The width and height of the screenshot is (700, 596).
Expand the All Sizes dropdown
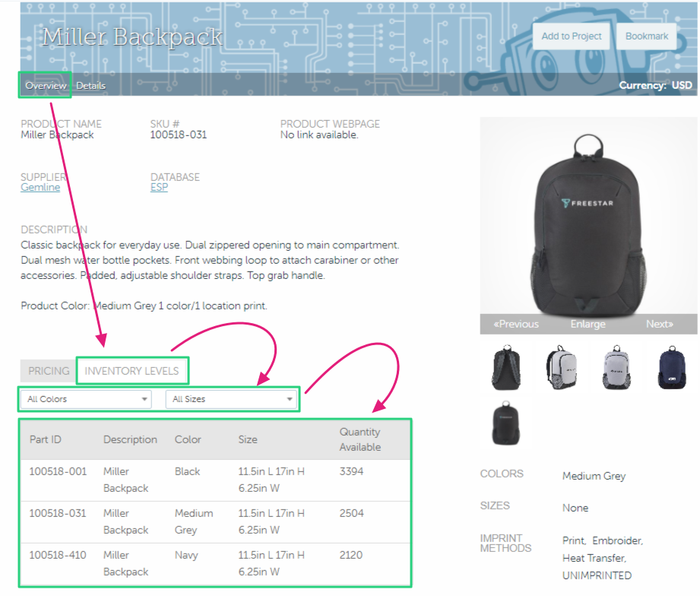point(231,399)
